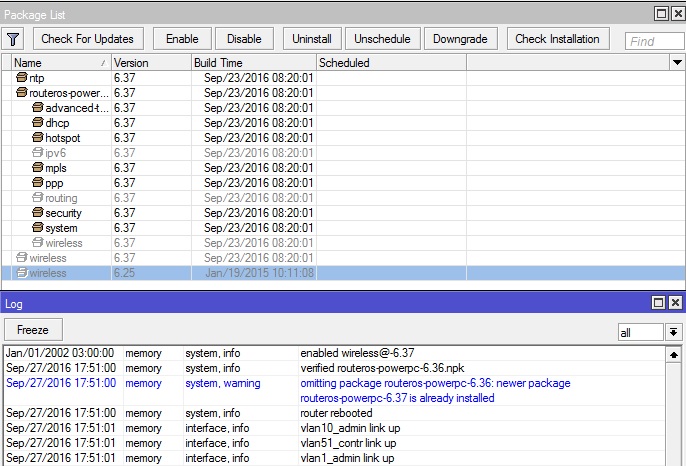
Task: Sort by the Version column header
Action: point(151,63)
